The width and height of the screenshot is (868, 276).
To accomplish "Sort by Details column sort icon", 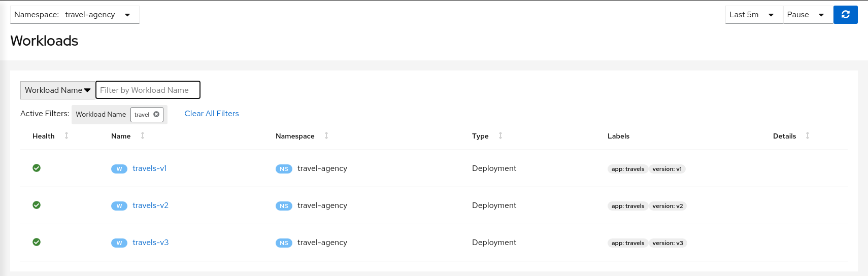I will [808, 135].
